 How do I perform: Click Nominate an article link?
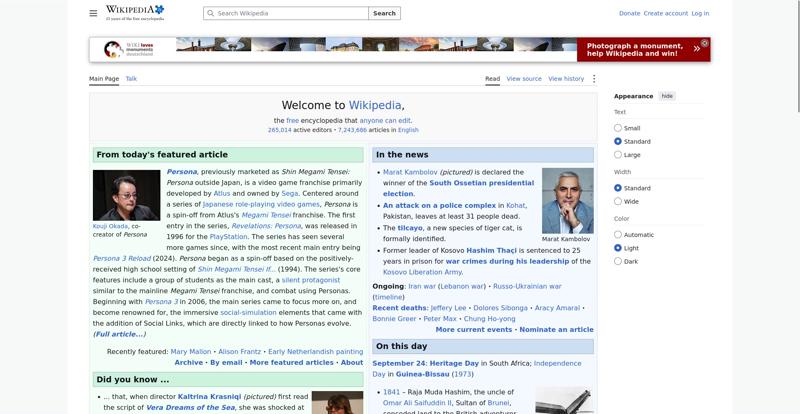(557, 330)
